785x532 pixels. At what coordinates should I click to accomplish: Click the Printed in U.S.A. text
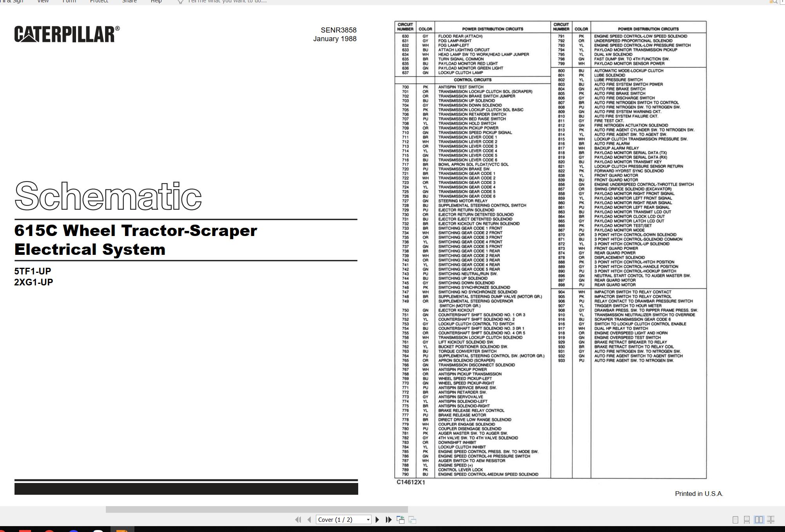699,494
